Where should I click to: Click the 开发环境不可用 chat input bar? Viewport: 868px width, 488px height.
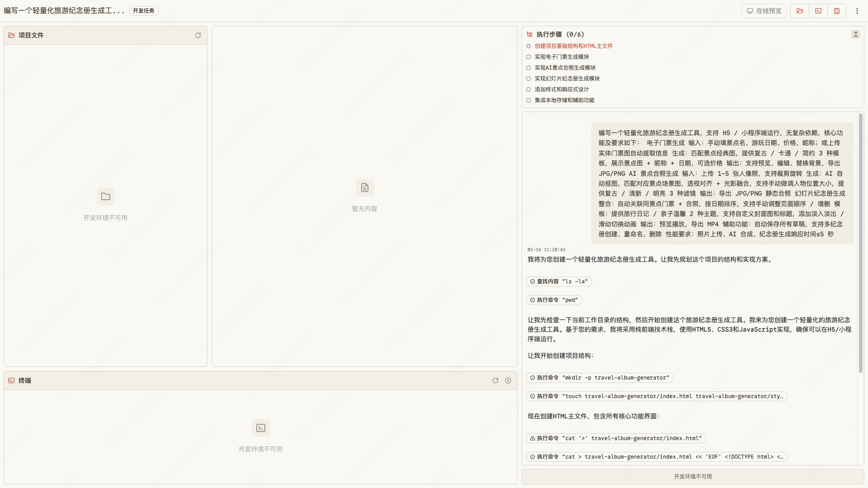coord(693,477)
